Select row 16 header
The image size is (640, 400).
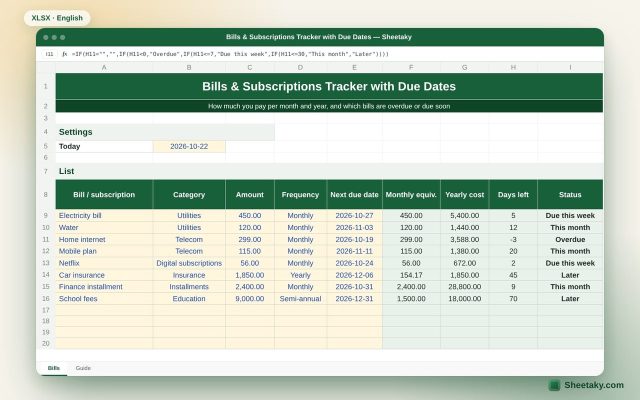(46, 299)
